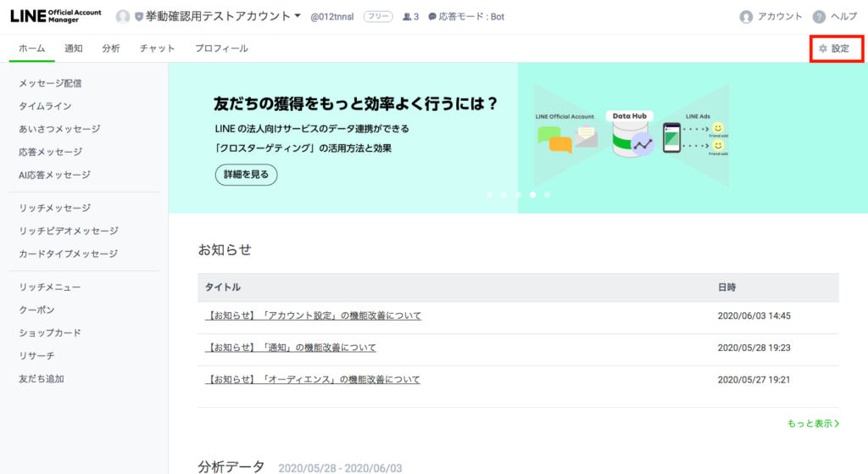Click the Data Hub banner illustration
This screenshot has width=868, height=474.
pyautogui.click(x=632, y=134)
